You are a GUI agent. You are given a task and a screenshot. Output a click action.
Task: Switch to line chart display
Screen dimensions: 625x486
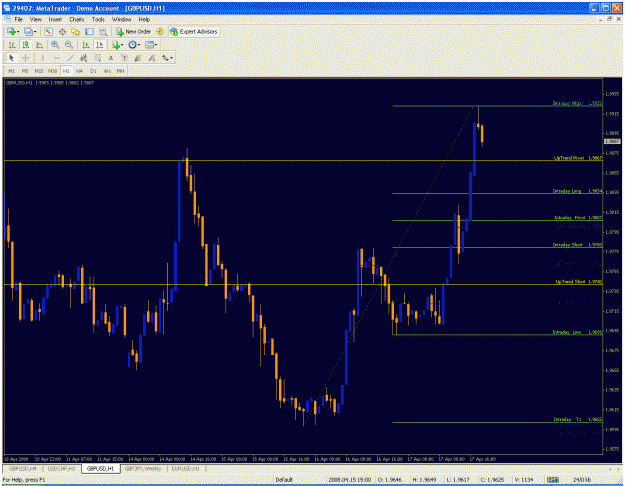(39, 45)
